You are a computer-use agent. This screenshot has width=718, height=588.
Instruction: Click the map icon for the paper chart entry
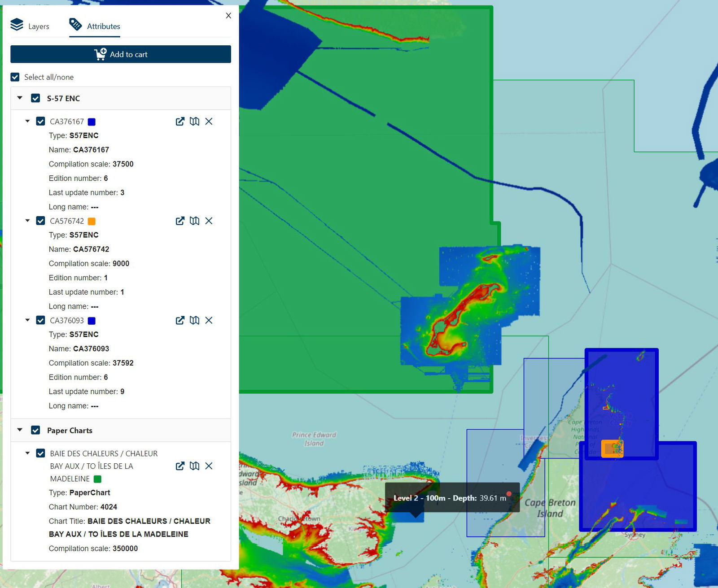tap(195, 466)
